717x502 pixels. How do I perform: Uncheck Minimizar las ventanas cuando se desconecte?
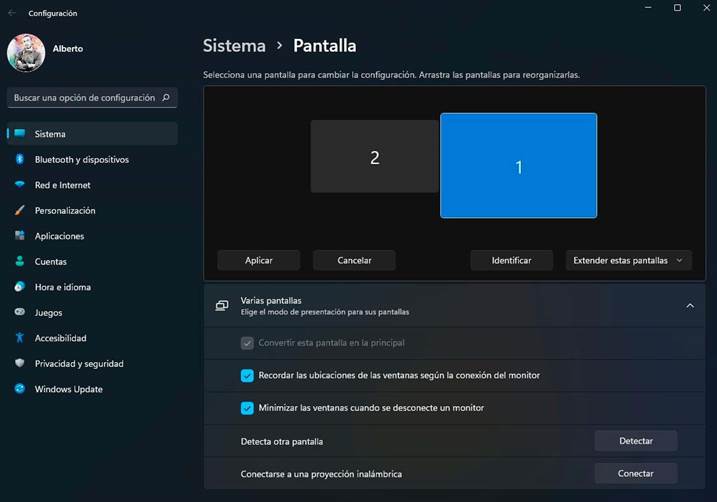pyautogui.click(x=247, y=408)
